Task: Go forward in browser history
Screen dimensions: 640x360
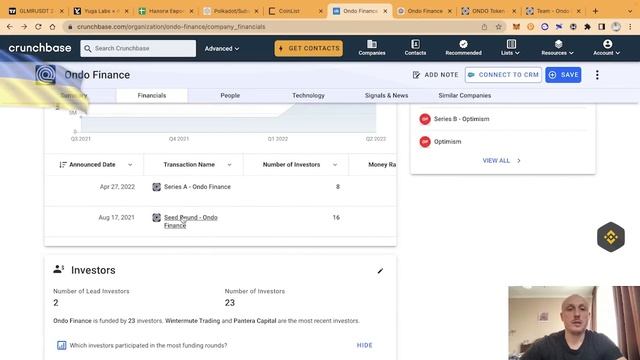Action: [24, 27]
